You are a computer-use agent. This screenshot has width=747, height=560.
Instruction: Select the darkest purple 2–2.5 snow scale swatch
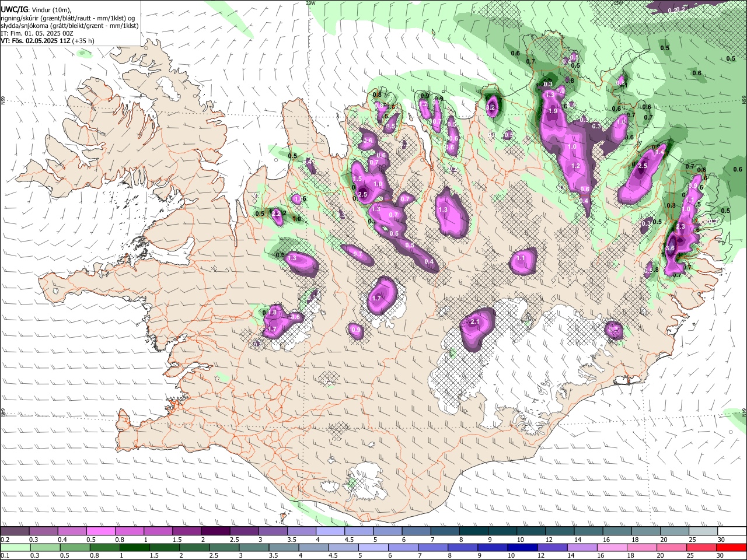pyautogui.click(x=215, y=531)
